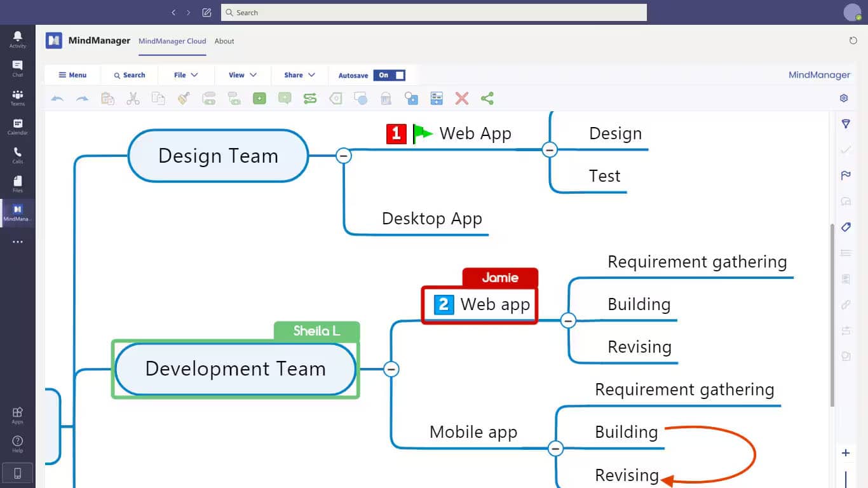868x488 pixels.
Task: Delete the selected topic with the red X
Action: click(x=461, y=98)
